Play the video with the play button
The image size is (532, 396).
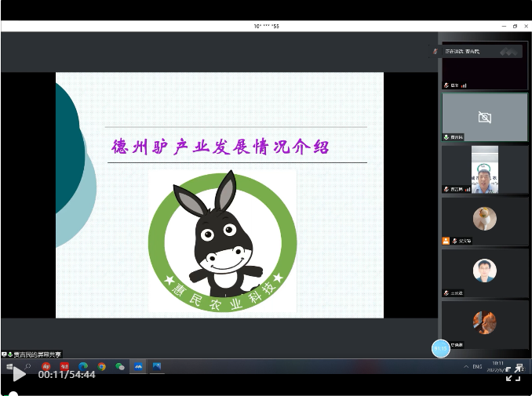(x=20, y=374)
